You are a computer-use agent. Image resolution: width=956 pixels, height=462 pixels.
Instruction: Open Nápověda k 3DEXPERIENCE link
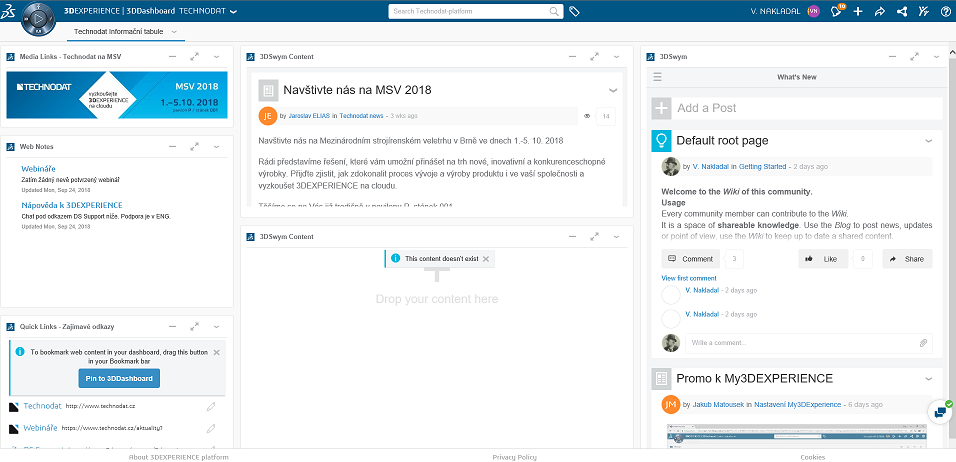click(x=72, y=205)
